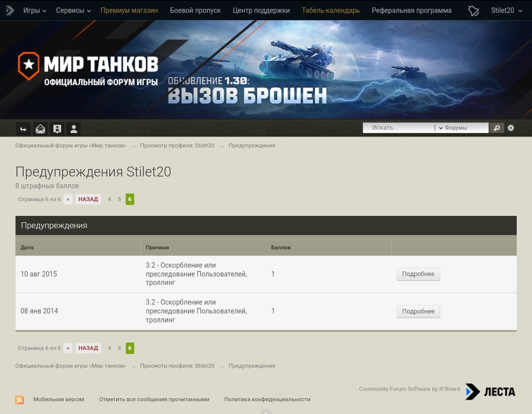Open Центр поддержки menu item
Viewport: 532px width, 414px height.
pos(261,10)
